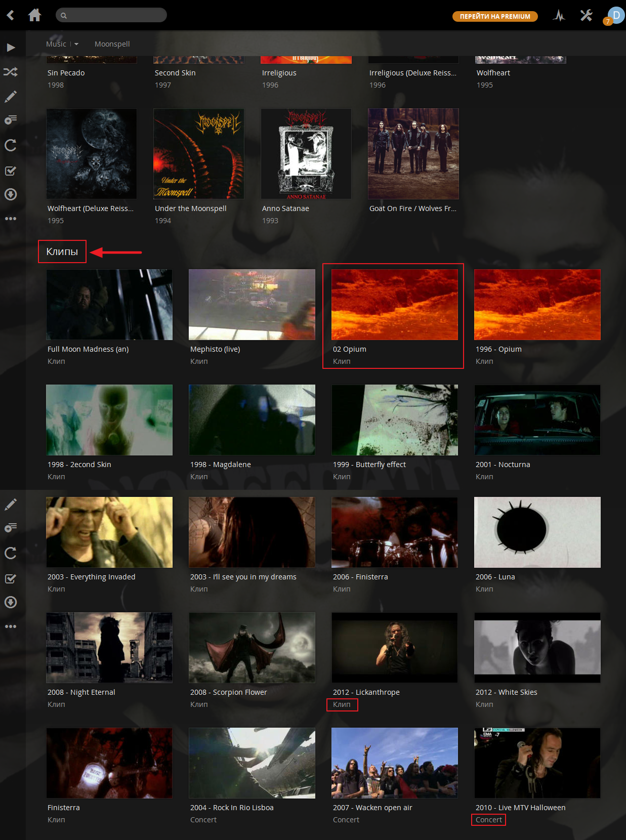Open the Anno Satanae album cover
The height and width of the screenshot is (840, 626).
pos(306,154)
